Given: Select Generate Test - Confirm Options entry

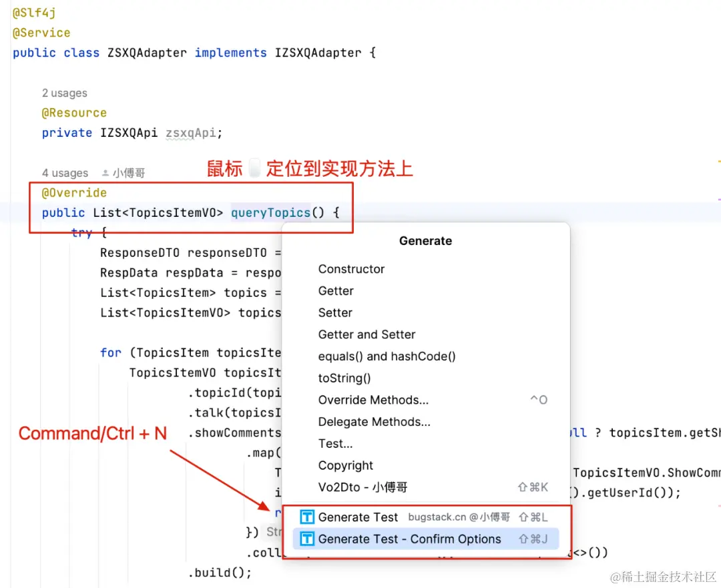Looking at the screenshot, I should pyautogui.click(x=425, y=539).
